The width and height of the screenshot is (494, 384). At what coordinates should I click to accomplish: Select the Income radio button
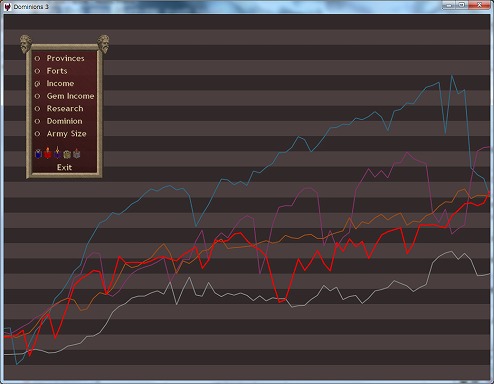coord(37,84)
